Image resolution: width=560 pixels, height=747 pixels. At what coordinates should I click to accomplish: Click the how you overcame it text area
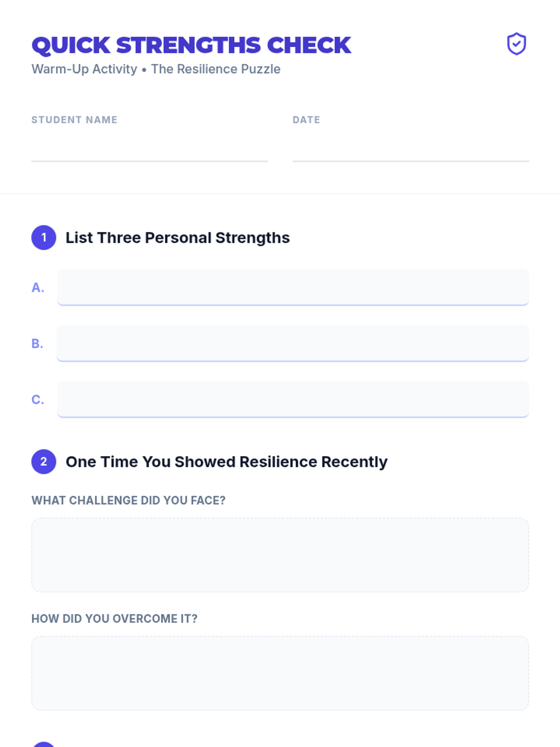coord(280,673)
